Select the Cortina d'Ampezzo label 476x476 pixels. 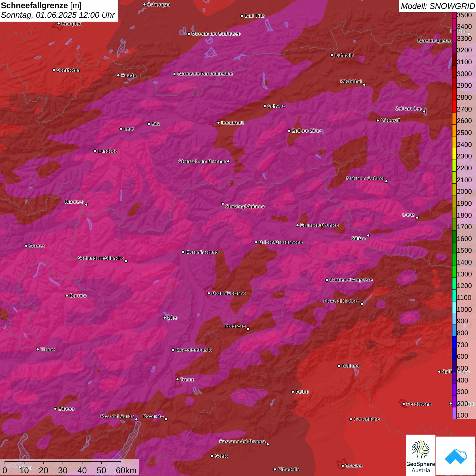tap(351, 280)
